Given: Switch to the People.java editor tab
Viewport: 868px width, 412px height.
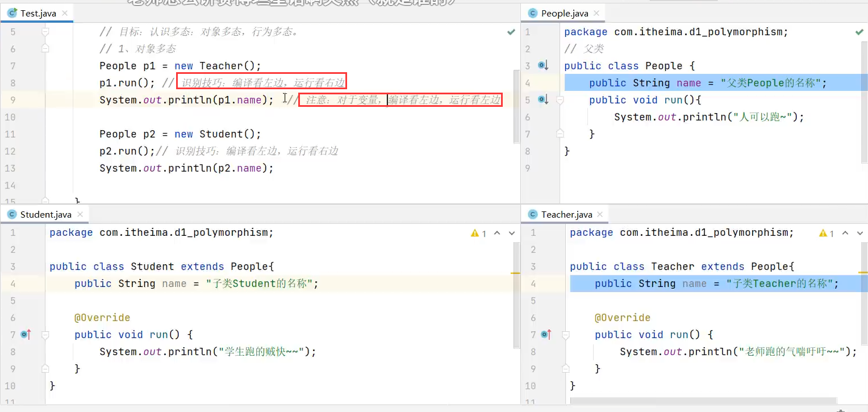Looking at the screenshot, I should (564, 13).
